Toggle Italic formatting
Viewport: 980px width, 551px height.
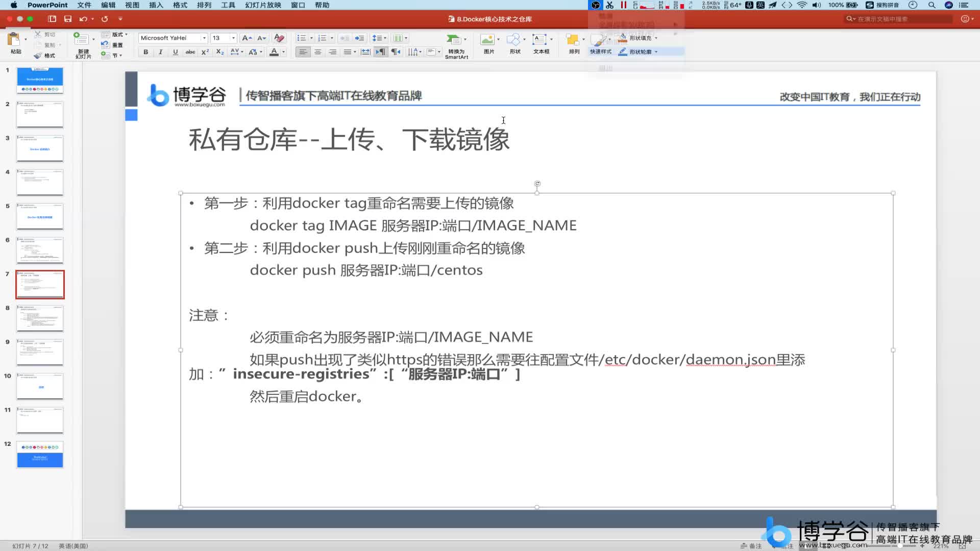click(x=161, y=52)
